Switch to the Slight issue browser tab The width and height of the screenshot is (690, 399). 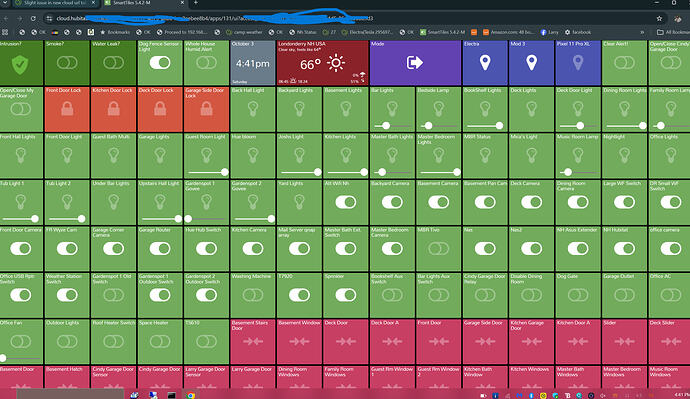55,3
